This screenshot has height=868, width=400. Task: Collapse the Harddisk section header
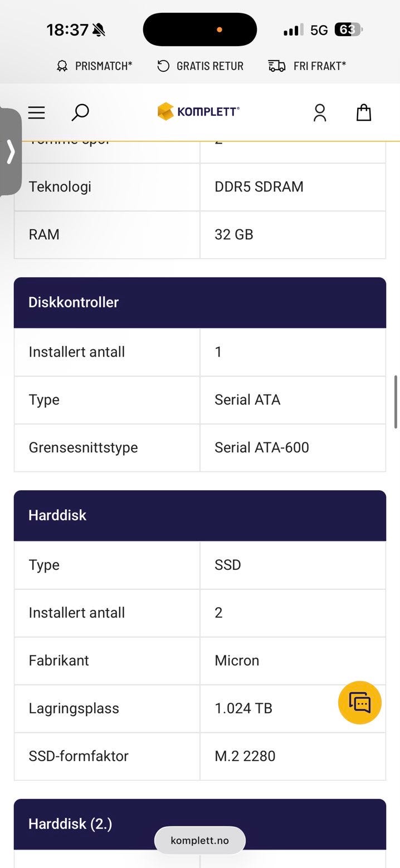point(199,515)
